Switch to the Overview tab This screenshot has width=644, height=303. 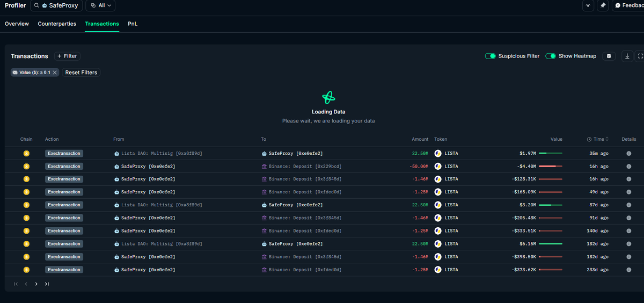[x=17, y=24]
